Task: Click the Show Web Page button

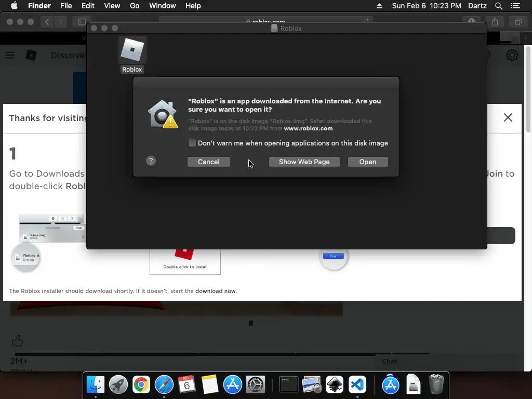Action: 304,162
